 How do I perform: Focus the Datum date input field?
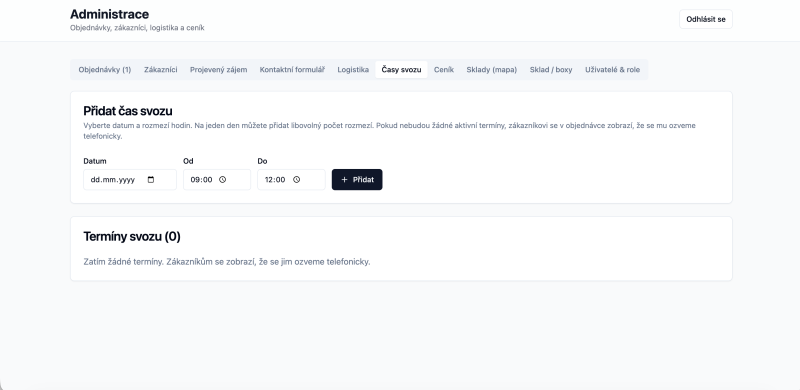coord(130,180)
